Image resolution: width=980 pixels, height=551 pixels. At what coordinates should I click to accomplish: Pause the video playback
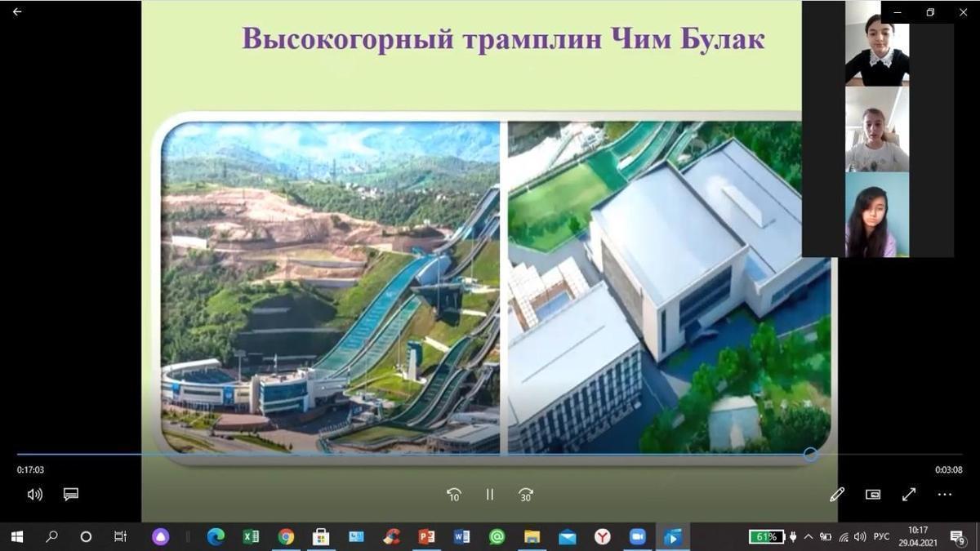point(490,495)
